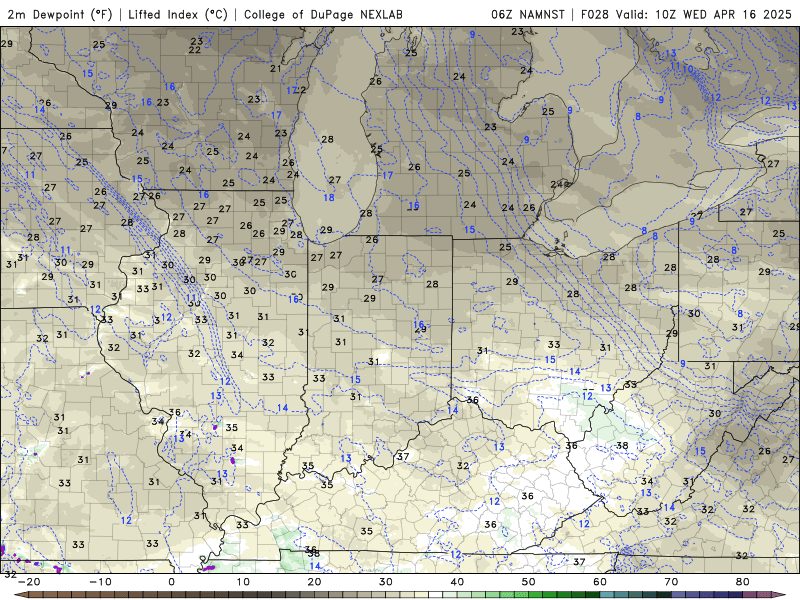
Task: Click the '70' label on color scale
Action: (x=671, y=582)
